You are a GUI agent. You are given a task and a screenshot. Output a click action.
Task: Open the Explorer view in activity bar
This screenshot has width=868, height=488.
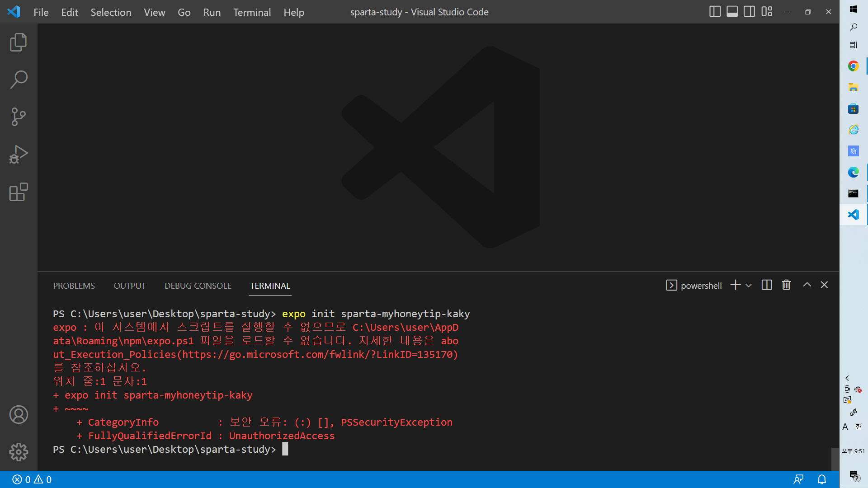pyautogui.click(x=19, y=42)
